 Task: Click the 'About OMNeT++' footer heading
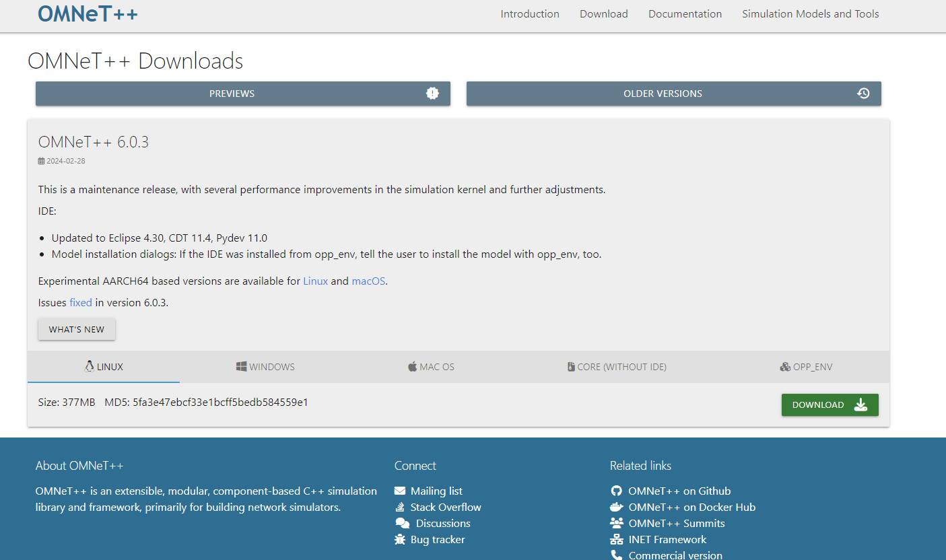pyautogui.click(x=79, y=466)
